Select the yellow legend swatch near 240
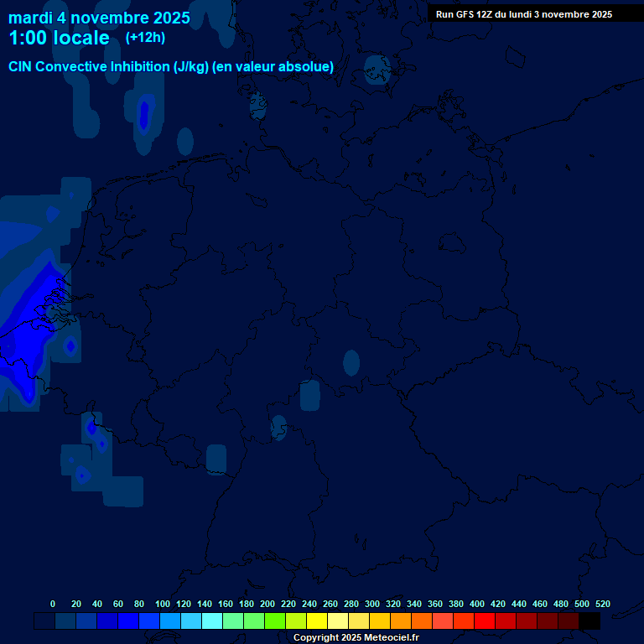The image size is (644, 644). [317, 621]
